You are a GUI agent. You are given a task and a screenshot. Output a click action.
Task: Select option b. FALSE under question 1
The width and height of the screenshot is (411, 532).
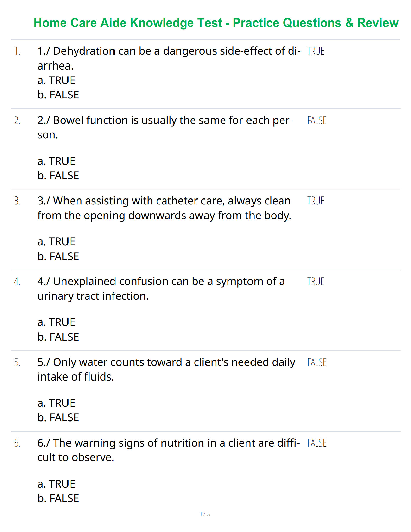58,95
